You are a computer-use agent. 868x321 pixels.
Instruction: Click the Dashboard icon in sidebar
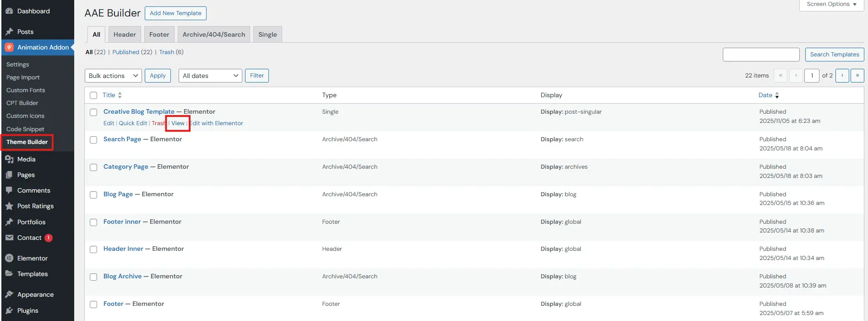tap(9, 11)
